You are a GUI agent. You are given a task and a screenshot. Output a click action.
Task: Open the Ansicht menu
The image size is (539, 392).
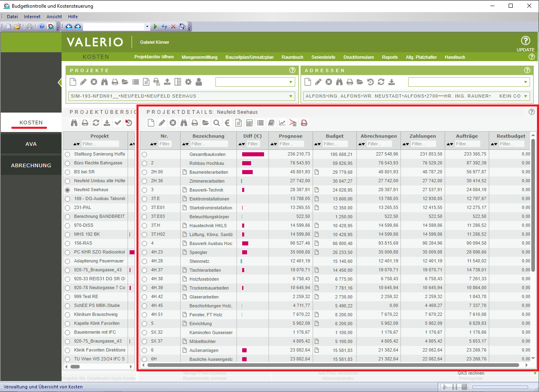54,17
